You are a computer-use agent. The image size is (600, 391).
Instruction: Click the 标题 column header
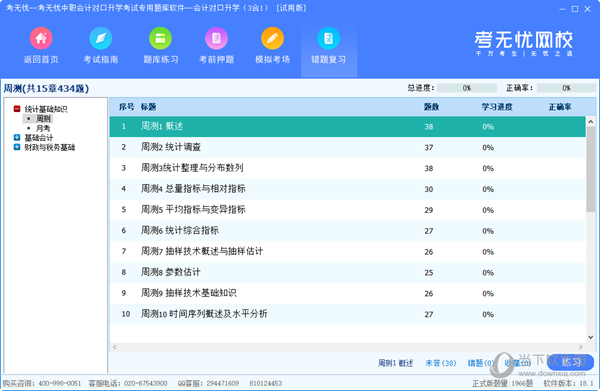148,107
